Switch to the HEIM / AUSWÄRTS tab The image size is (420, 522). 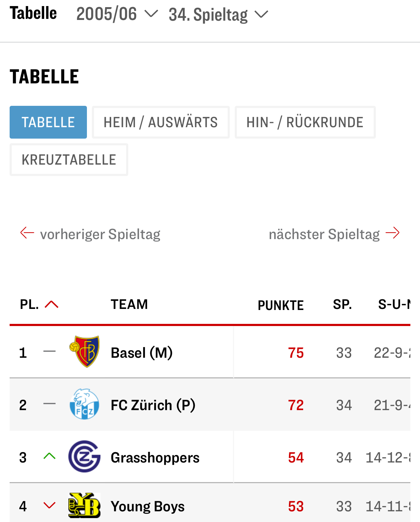click(161, 122)
